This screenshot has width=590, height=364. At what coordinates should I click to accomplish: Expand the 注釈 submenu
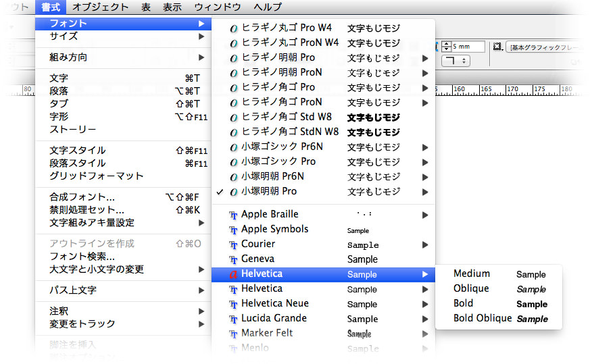click(123, 311)
